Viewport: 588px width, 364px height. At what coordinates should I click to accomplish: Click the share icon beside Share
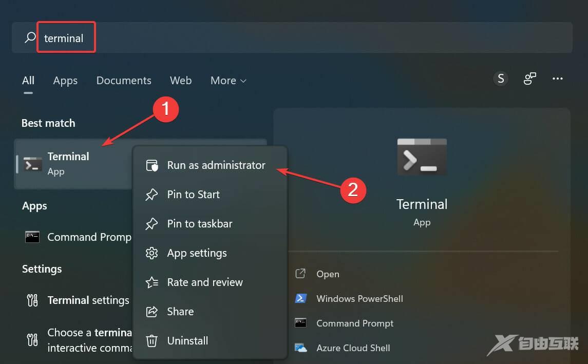[x=151, y=312]
